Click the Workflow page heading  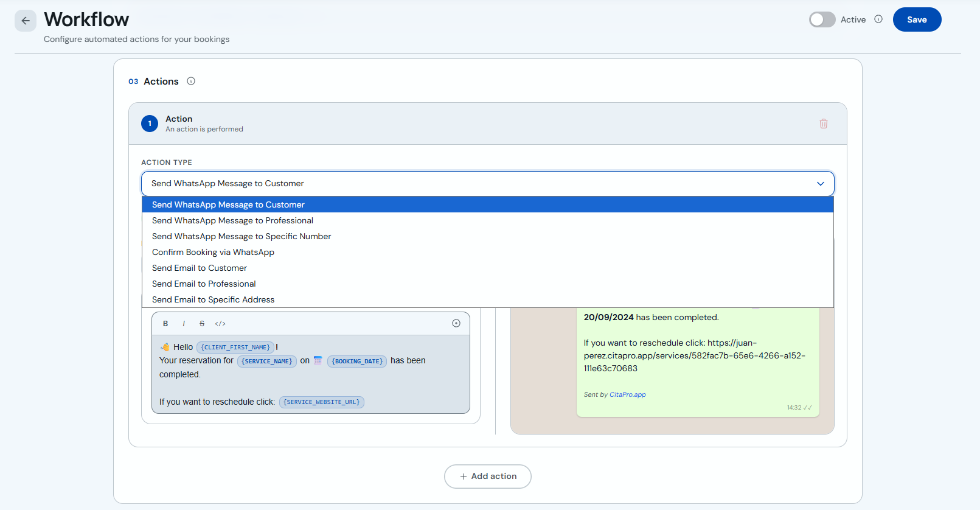point(86,19)
